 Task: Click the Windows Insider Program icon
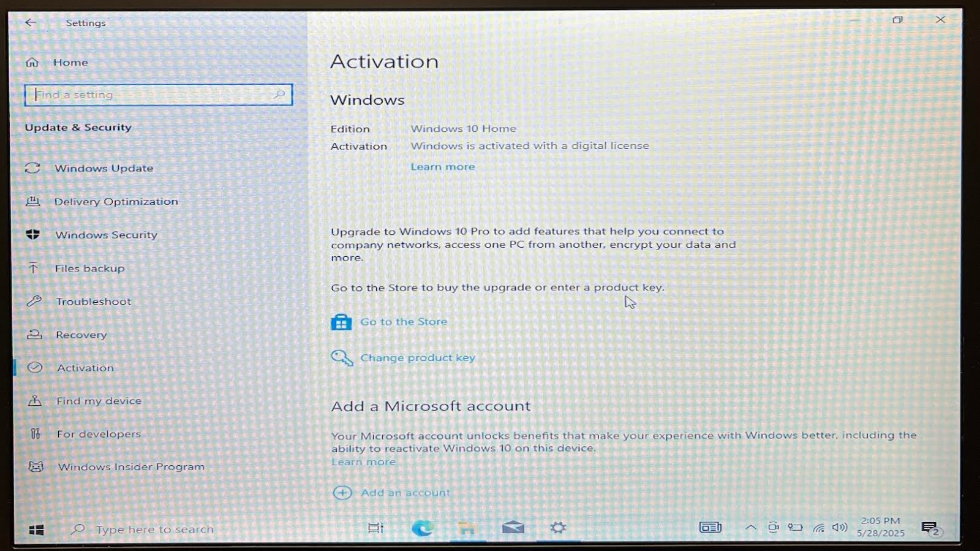(x=36, y=467)
